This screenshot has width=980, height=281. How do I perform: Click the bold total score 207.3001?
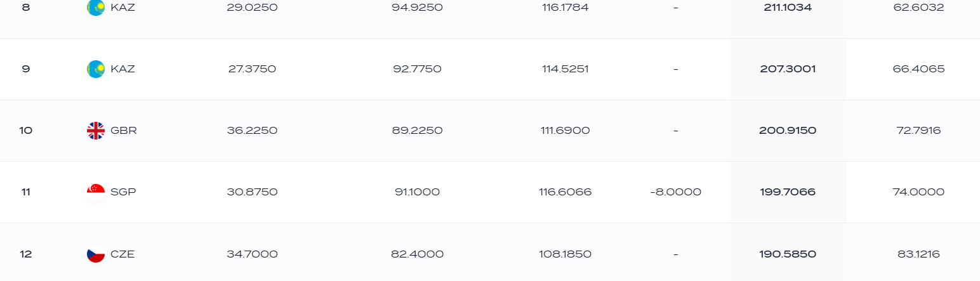point(788,69)
